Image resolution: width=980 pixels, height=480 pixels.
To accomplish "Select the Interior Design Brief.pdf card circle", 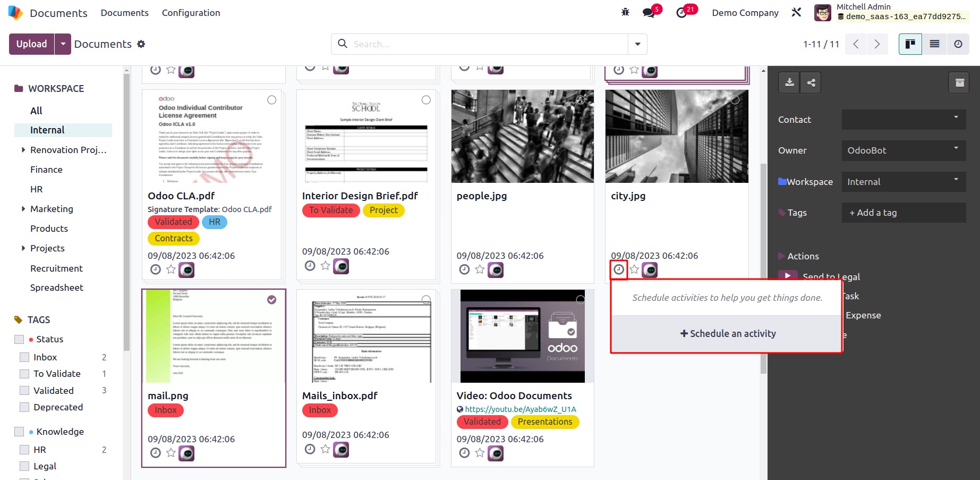I will [426, 100].
